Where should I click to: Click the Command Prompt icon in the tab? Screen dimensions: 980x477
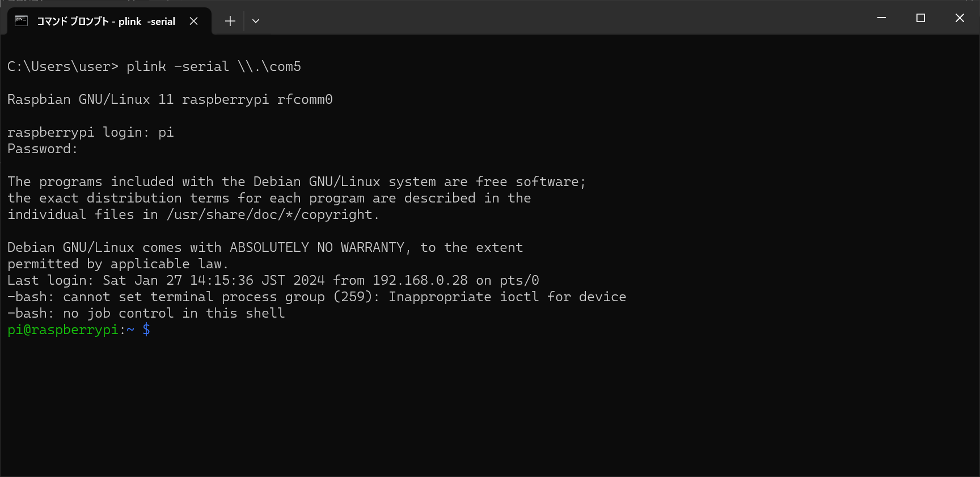21,21
